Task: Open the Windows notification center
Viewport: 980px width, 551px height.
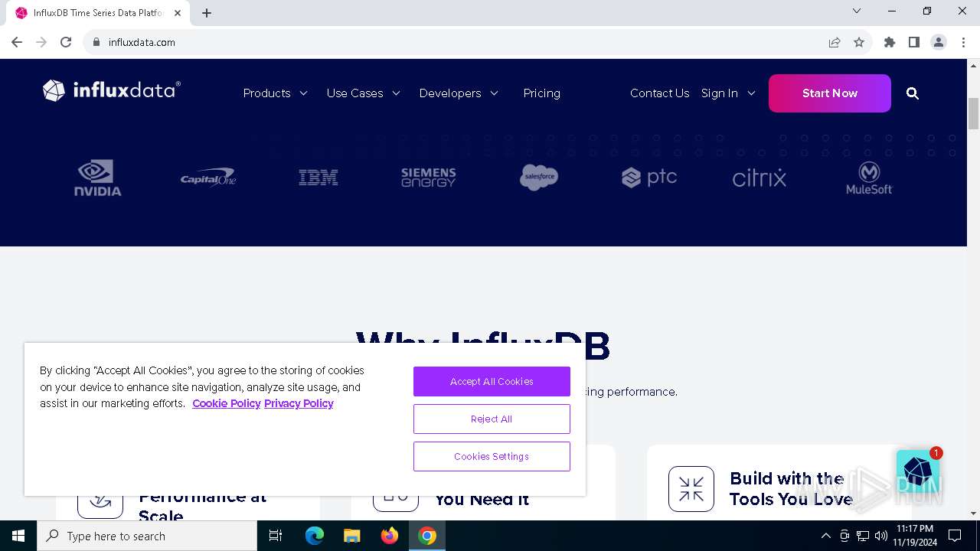Action: [955, 536]
